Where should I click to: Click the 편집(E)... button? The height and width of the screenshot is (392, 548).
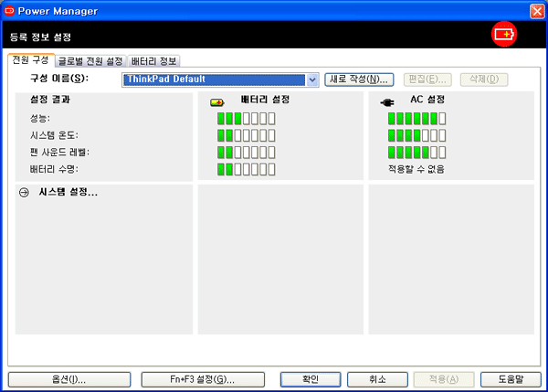(x=427, y=79)
